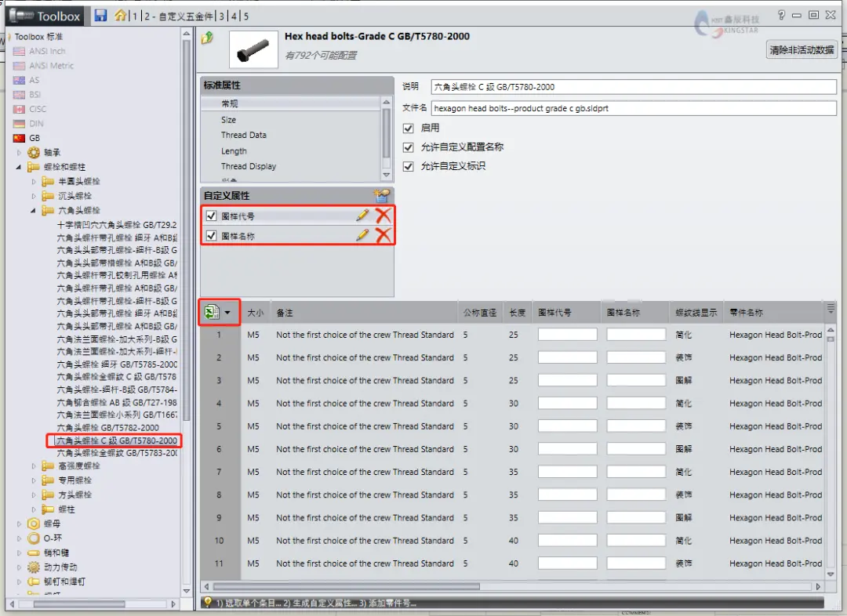Click the status bar lightbulb tip icon
847x616 pixels.
207,602
